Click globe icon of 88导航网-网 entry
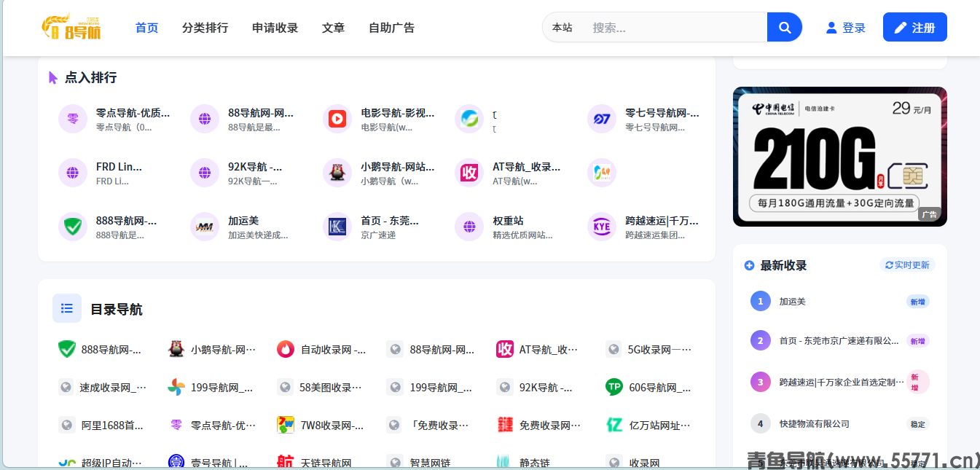The width and height of the screenshot is (980, 470). pos(205,119)
